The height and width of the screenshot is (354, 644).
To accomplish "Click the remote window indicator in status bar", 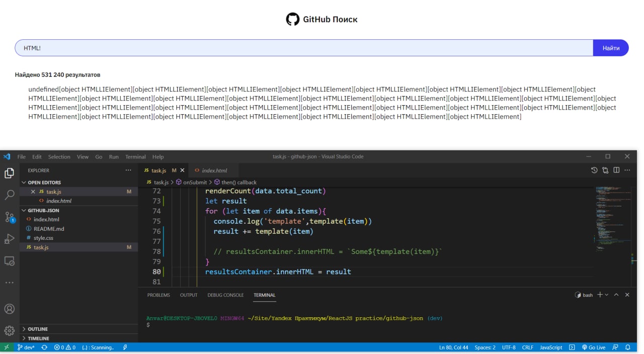I will point(7,347).
